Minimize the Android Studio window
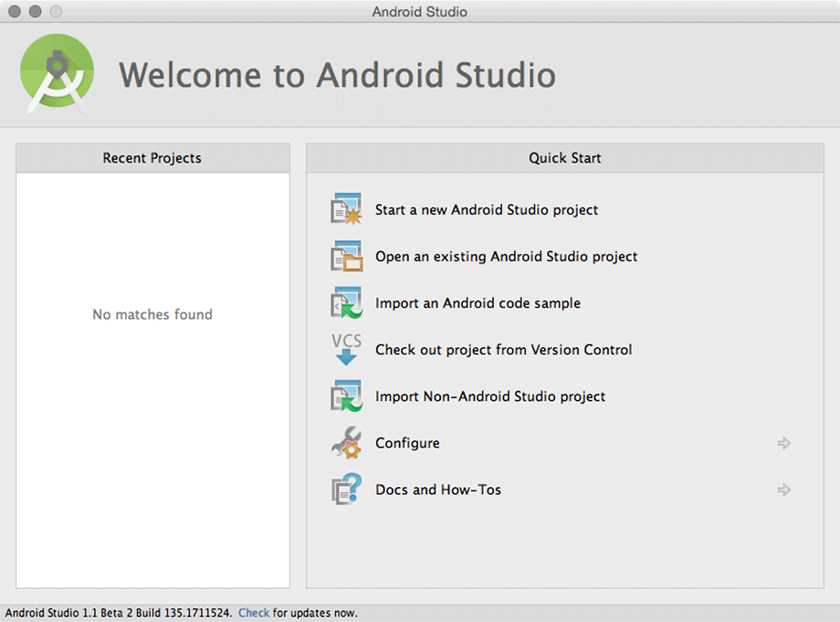Screen dimensions: 840x622 pos(35,11)
